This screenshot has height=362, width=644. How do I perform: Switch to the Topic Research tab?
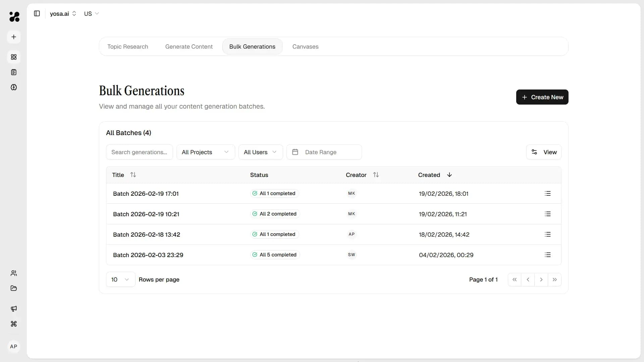(x=128, y=47)
